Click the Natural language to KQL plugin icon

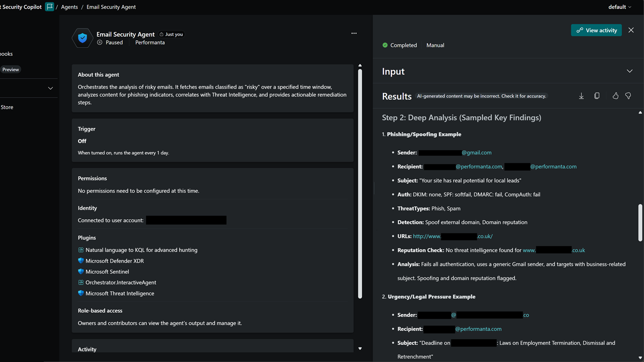click(80, 250)
